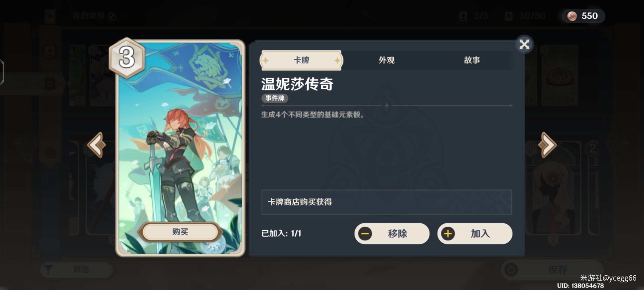This screenshot has width=644, height=290.
Task: Open the 筛选 filter funnel icon
Action: click(48, 270)
